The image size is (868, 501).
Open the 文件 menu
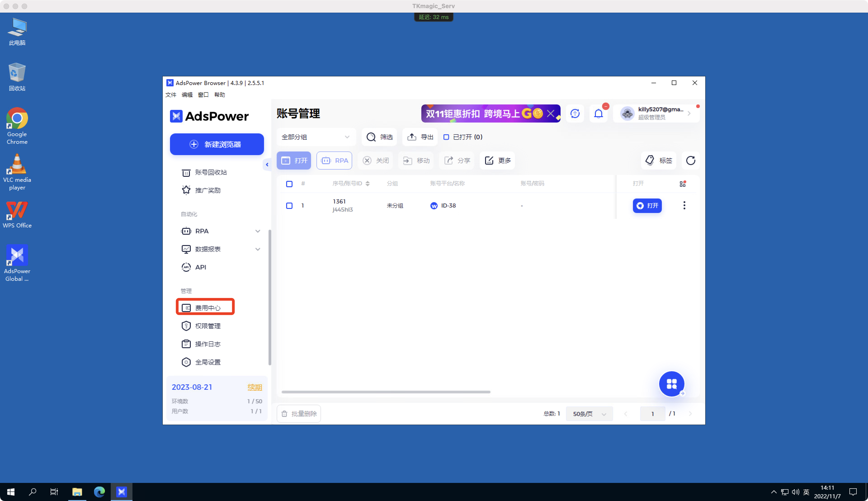pos(171,95)
